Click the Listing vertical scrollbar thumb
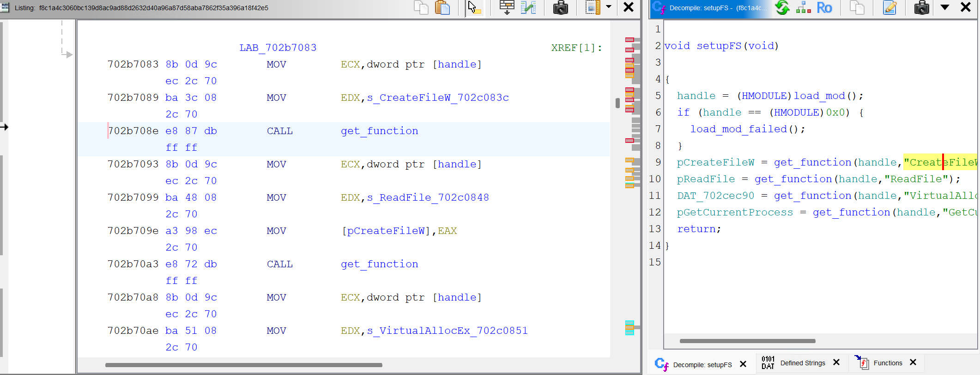 pos(617,103)
